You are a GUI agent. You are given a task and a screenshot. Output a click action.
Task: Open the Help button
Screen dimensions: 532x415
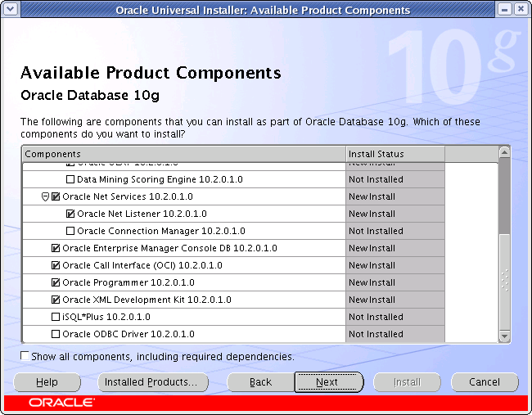click(x=47, y=382)
